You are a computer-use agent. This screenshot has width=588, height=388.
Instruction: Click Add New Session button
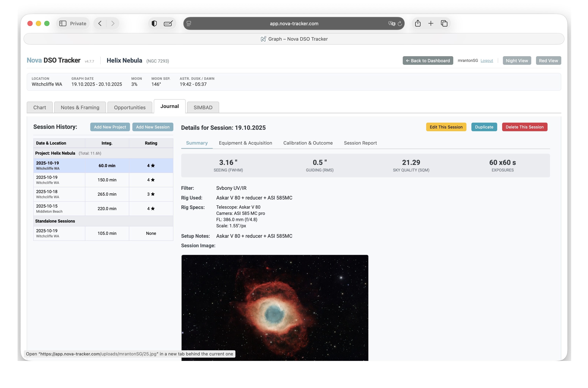[153, 127]
